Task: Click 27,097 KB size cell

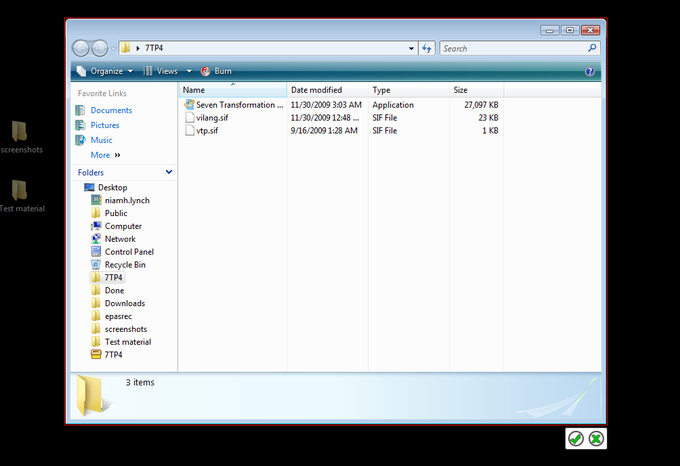Action: 481,105
